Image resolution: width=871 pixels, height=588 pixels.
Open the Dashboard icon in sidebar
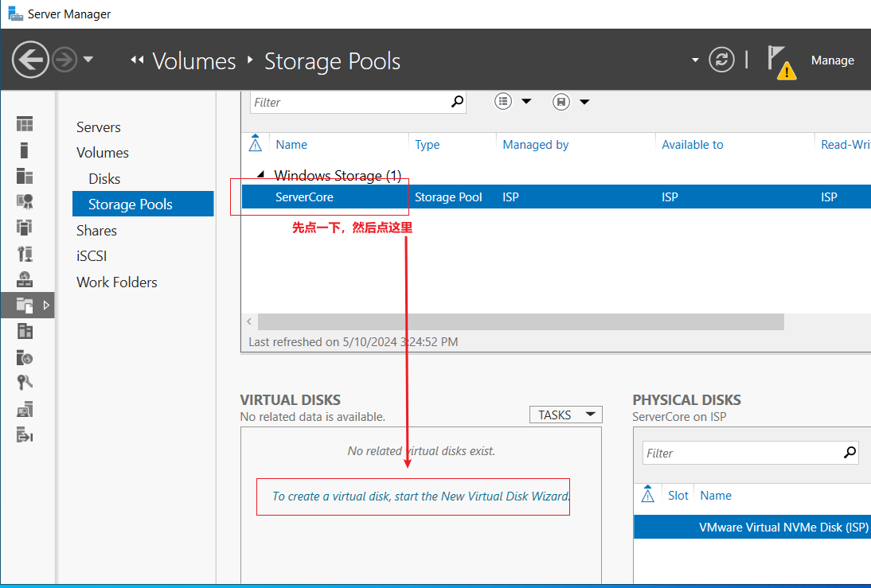click(25, 124)
